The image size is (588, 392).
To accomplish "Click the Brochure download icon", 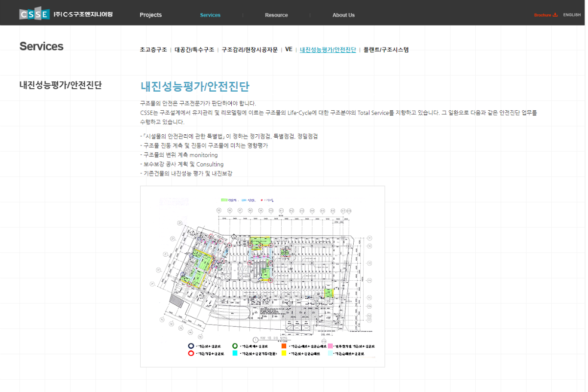I will point(555,15).
